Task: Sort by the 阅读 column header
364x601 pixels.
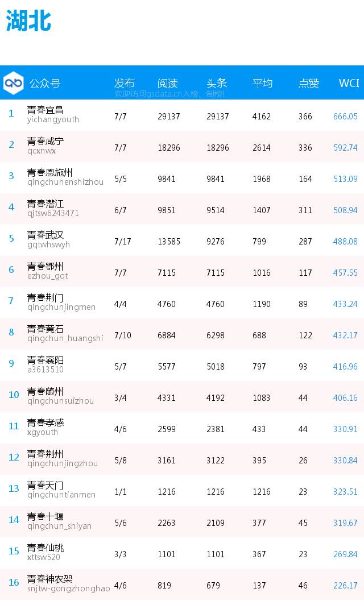Action: coord(168,83)
